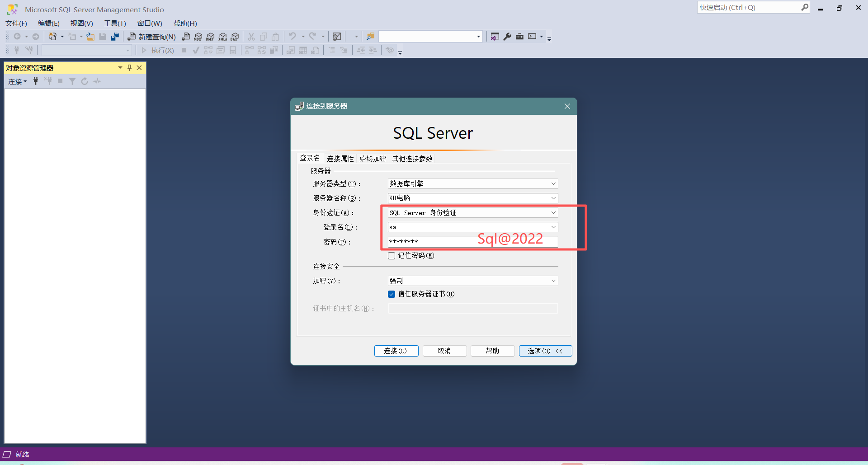
Task: Click the Activity Monitor icon
Action: [337, 37]
